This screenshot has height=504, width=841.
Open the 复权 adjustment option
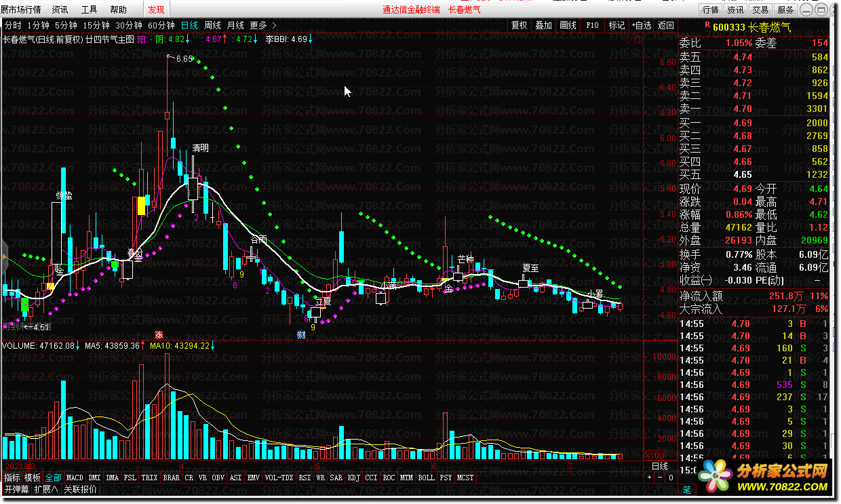[x=520, y=25]
